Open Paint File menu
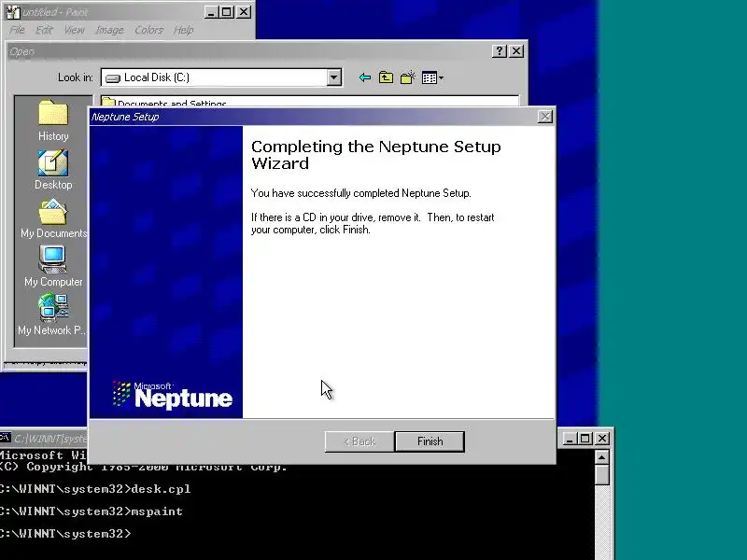This screenshot has width=747, height=560. click(x=17, y=30)
